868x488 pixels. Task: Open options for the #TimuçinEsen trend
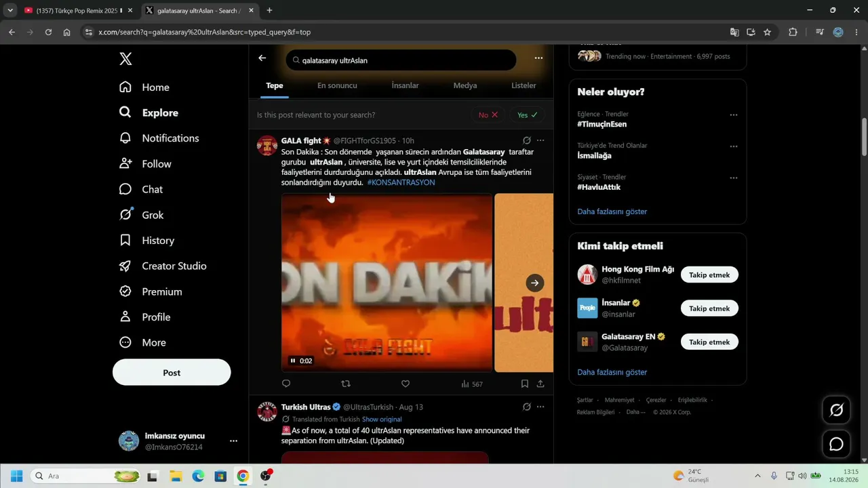[x=733, y=115]
